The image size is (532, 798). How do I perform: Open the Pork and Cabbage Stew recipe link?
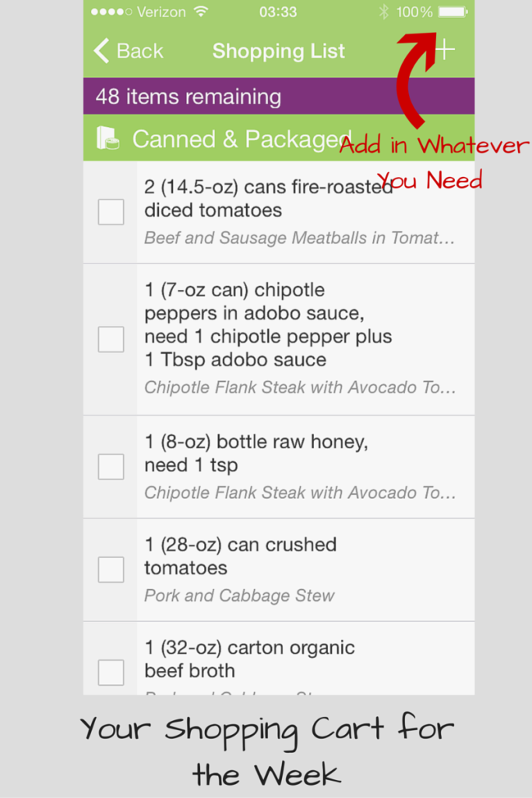tap(239, 596)
